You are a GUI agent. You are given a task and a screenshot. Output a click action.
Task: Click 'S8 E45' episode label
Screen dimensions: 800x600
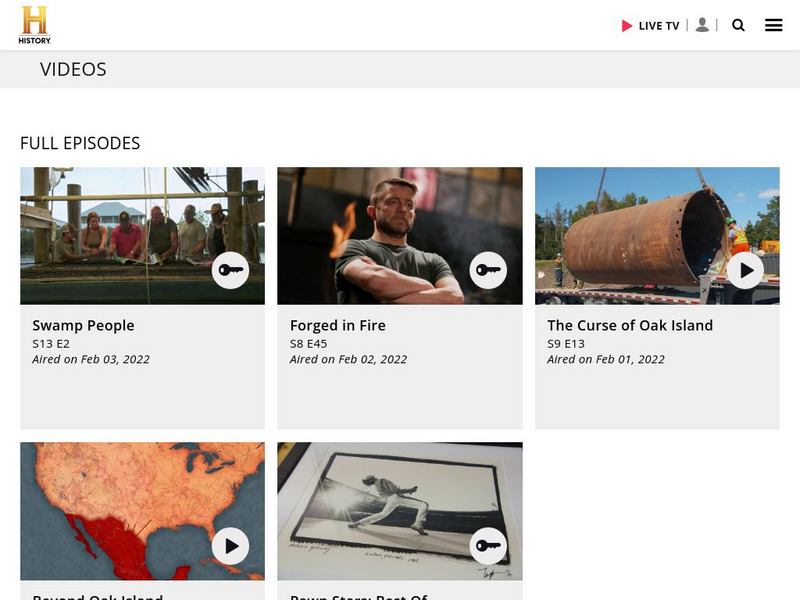[309, 344]
